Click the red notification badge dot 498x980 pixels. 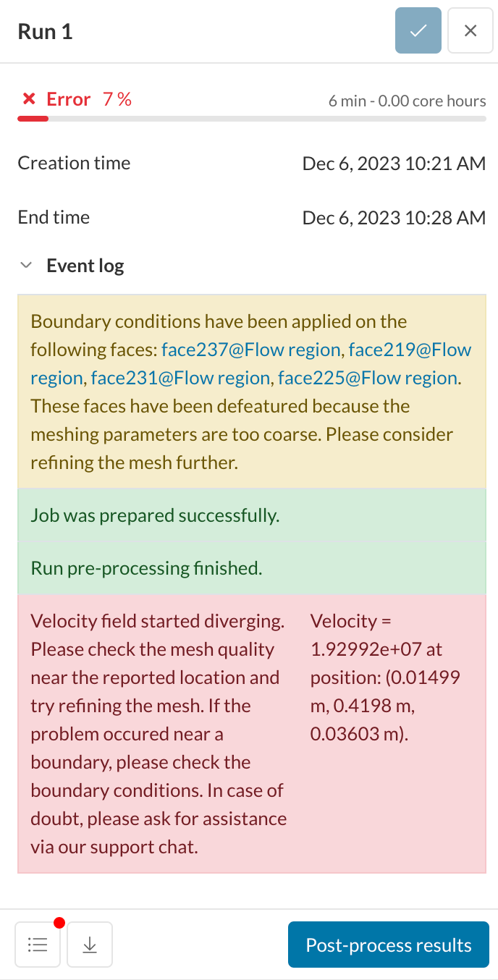(59, 923)
